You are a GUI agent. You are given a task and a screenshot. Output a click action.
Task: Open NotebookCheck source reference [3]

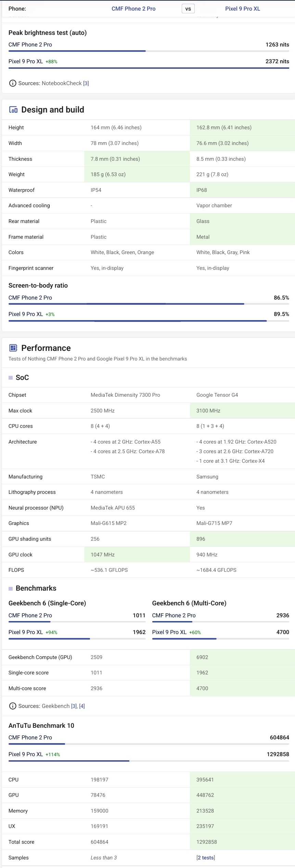(86, 83)
